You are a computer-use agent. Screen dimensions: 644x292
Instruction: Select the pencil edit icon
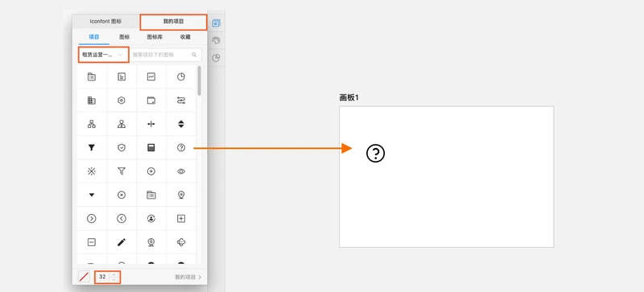pyautogui.click(x=122, y=242)
